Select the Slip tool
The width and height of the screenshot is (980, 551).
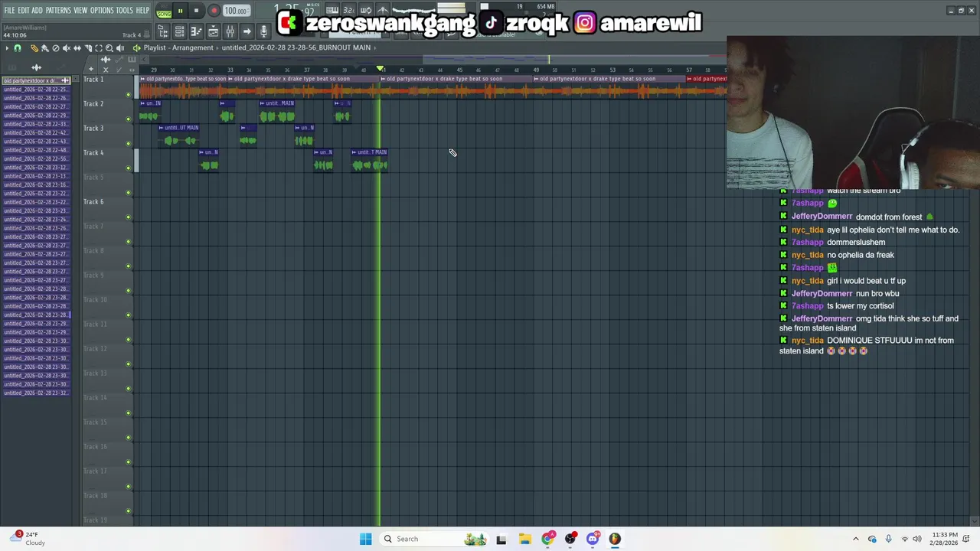click(77, 48)
